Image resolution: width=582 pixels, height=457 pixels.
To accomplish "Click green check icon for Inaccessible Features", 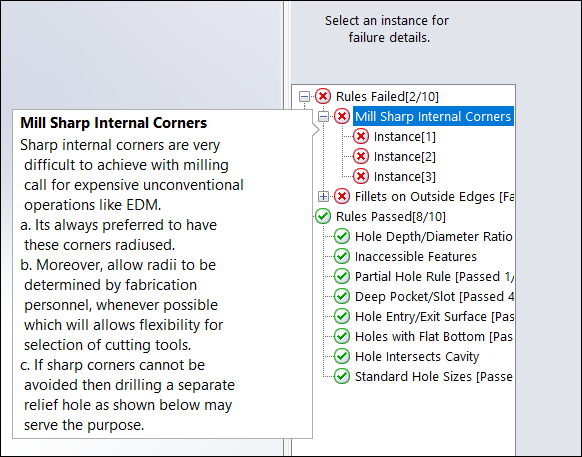I will (342, 257).
